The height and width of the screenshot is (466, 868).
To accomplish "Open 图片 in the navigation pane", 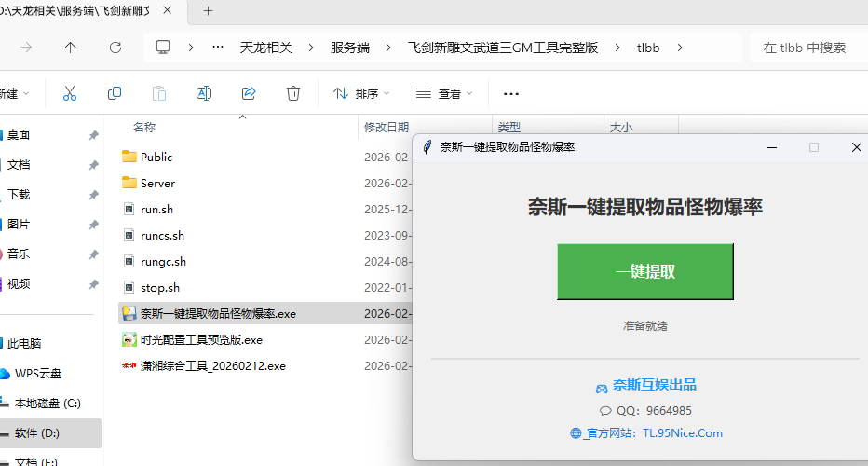I will (19, 225).
